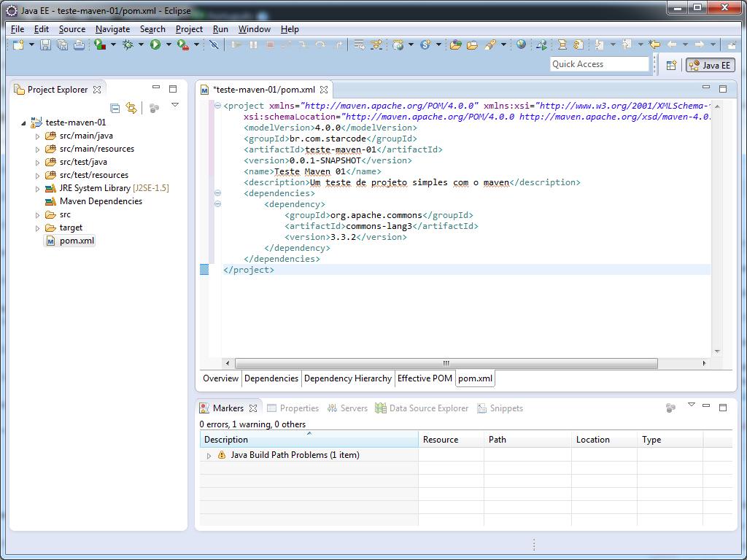Open dropdown arrow next to Debug icon
The image size is (747, 560).
click(x=141, y=44)
